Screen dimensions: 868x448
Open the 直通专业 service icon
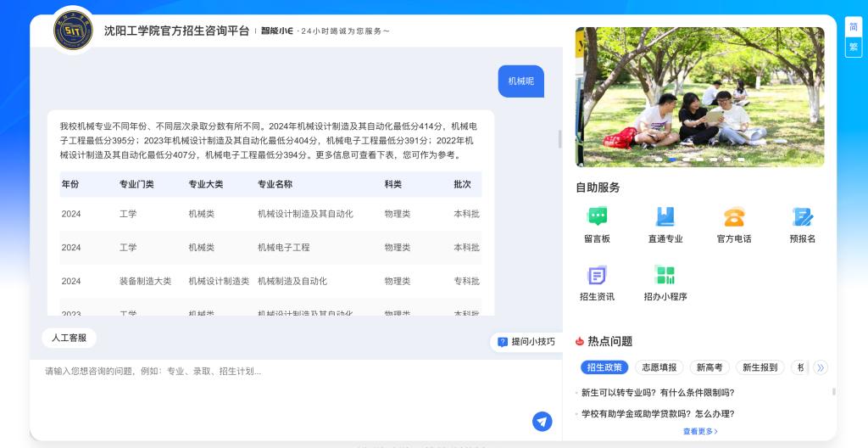[665, 217]
